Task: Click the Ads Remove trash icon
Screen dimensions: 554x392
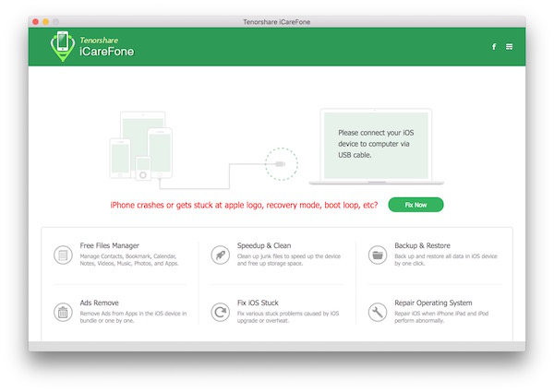Action: (x=63, y=312)
